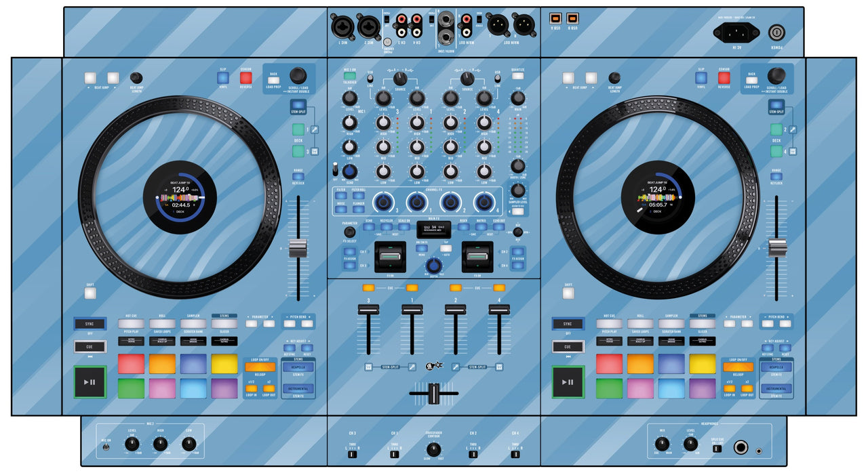Select the right deck STEMS pad mode
Image resolution: width=868 pixels, height=473 pixels.
[x=703, y=324]
